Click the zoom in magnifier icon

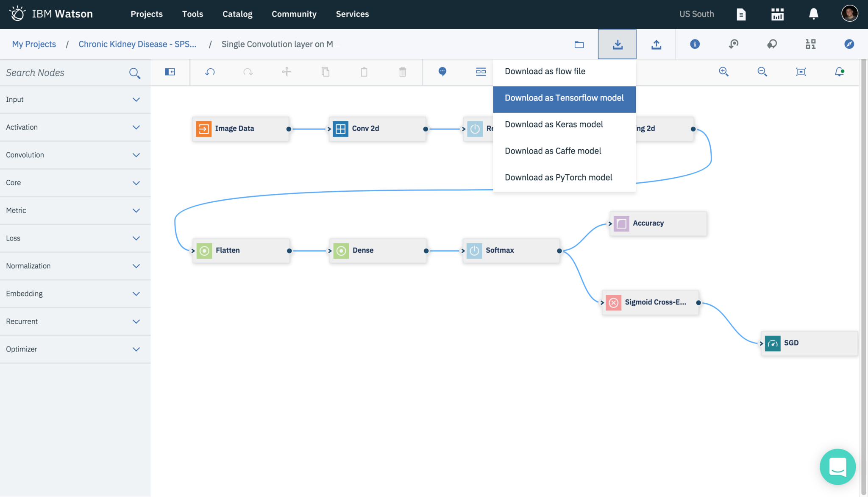(724, 72)
